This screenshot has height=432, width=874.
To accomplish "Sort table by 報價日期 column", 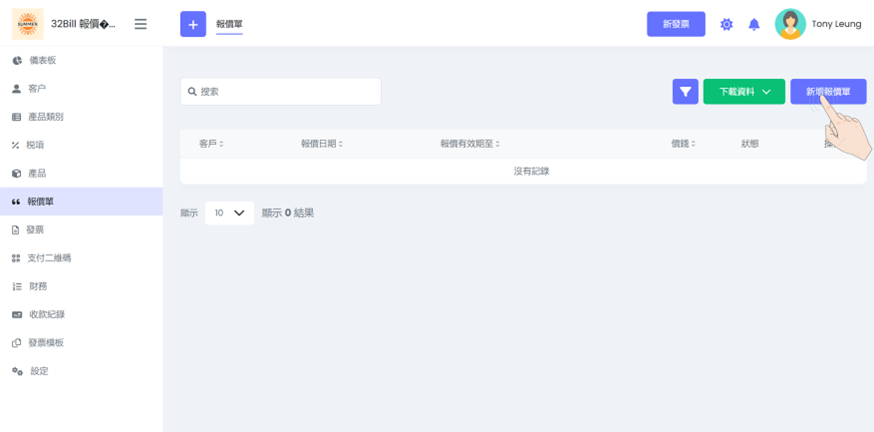I will [322, 144].
